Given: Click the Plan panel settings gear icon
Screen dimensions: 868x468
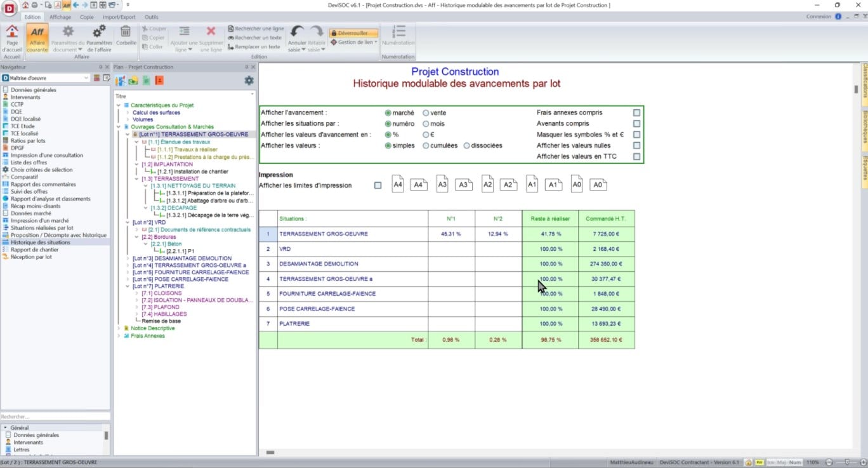Looking at the screenshot, I should click(x=249, y=81).
